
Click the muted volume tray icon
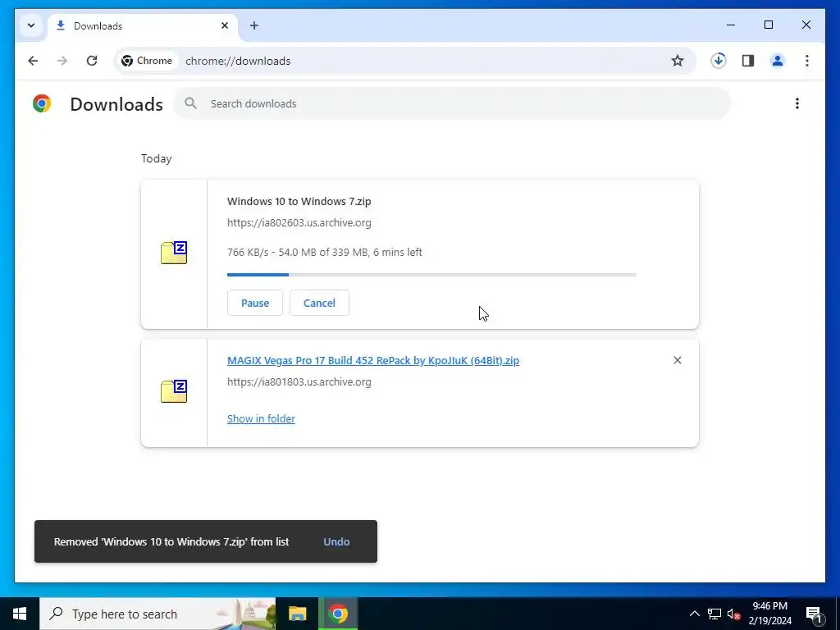pos(733,614)
